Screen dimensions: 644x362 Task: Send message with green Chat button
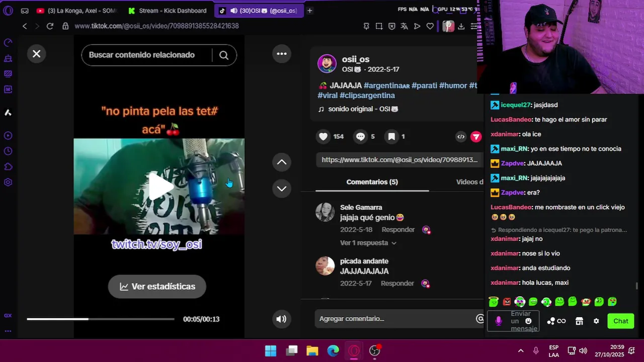(620, 321)
